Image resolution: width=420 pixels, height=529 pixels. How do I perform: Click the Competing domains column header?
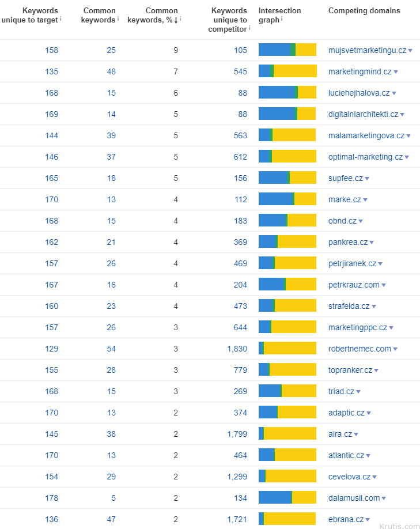[x=364, y=10]
